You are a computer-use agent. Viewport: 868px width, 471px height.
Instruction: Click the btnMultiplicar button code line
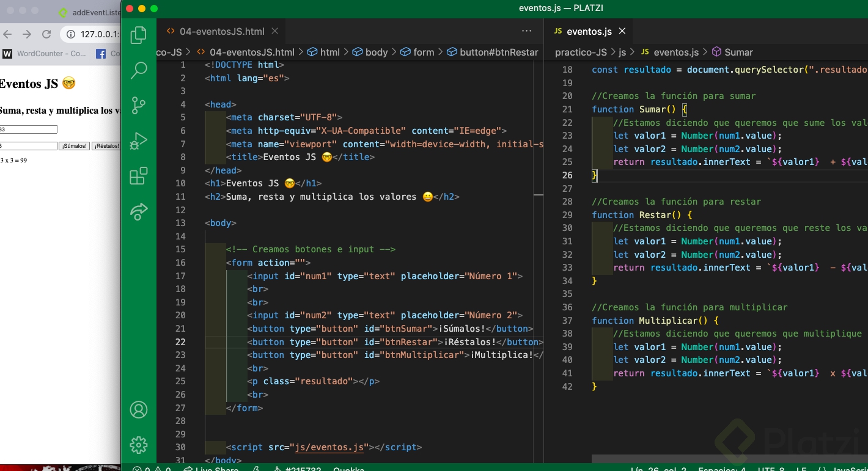(395, 355)
